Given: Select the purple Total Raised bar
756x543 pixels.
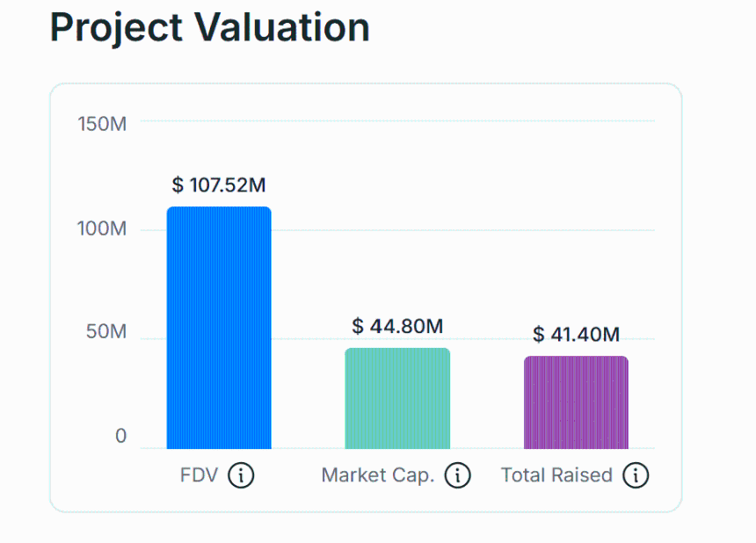Looking at the screenshot, I should pos(576,402).
